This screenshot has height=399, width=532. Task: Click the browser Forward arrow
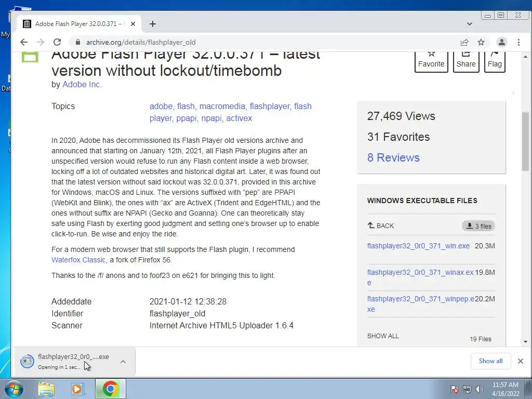click(41, 42)
